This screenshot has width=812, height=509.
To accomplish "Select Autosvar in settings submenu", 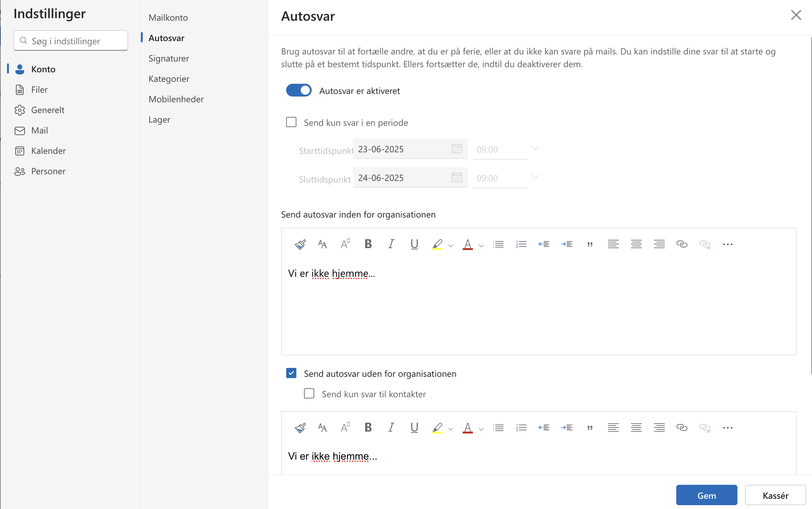I will coord(166,38).
